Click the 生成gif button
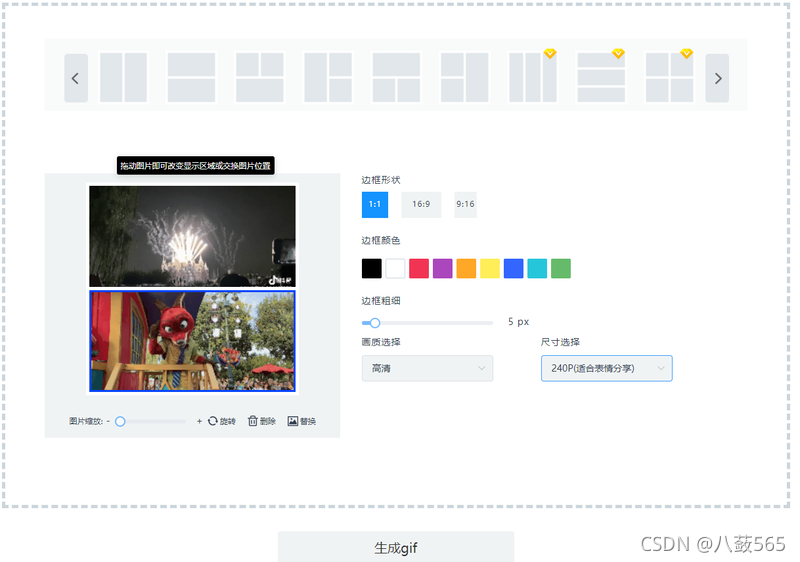The image size is (800, 562). click(396, 547)
